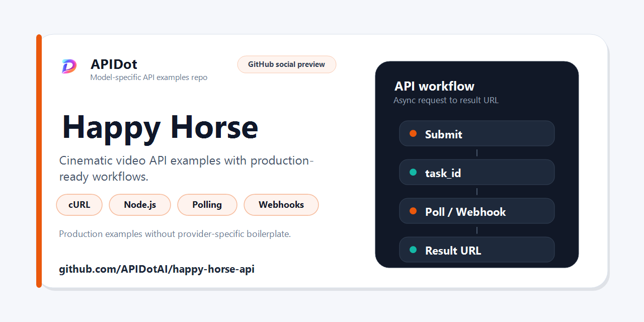Click the API workflow panel title
The width and height of the screenshot is (644, 322).
pos(434,86)
